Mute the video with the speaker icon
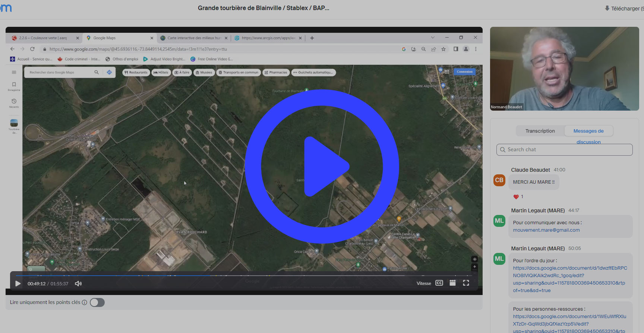Image resolution: width=644 pixels, height=333 pixels. tap(78, 283)
